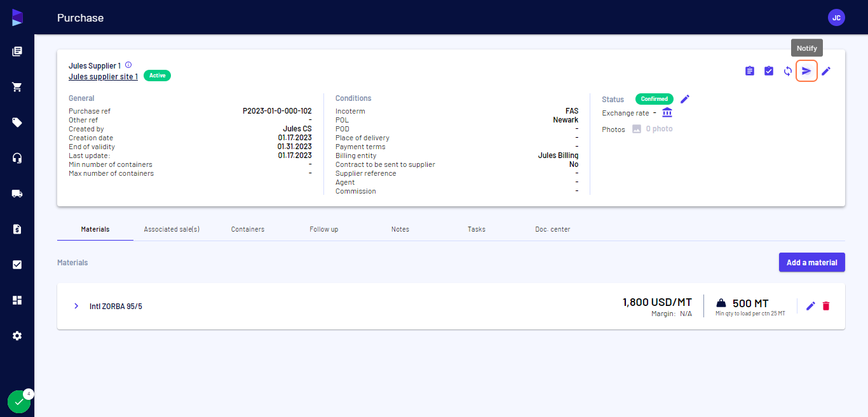
Task: Click the FAS incoterm value
Action: pos(572,111)
